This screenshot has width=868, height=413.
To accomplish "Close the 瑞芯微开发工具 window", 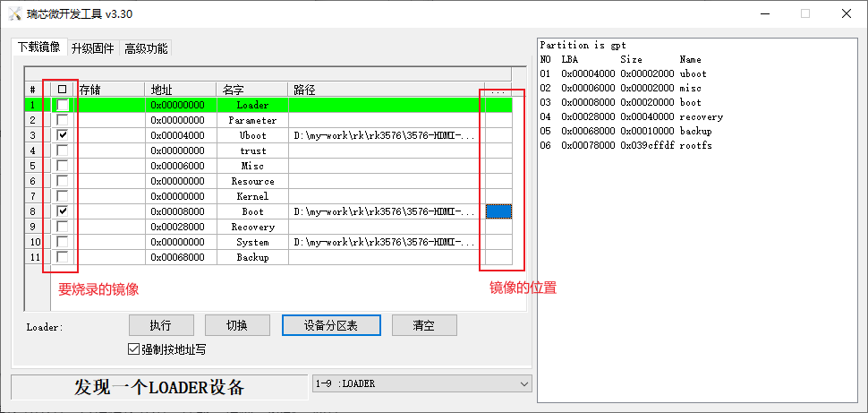I will [x=847, y=13].
